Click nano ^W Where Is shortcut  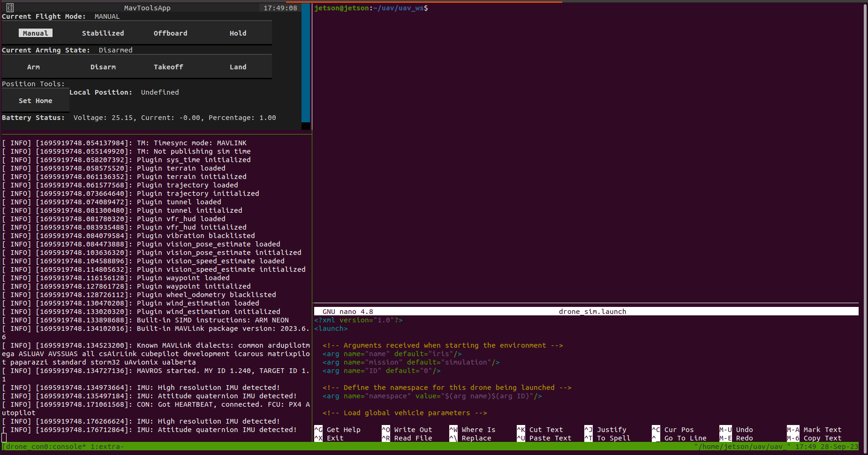click(x=472, y=430)
